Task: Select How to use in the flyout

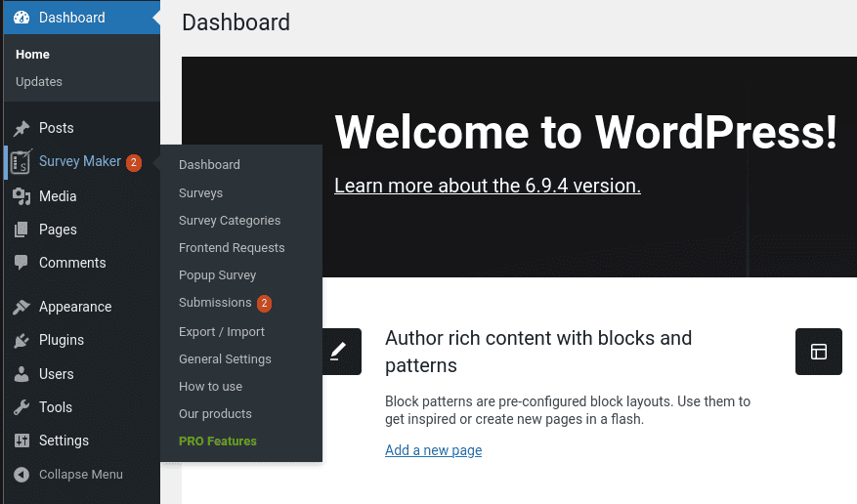Action: pyautogui.click(x=210, y=387)
